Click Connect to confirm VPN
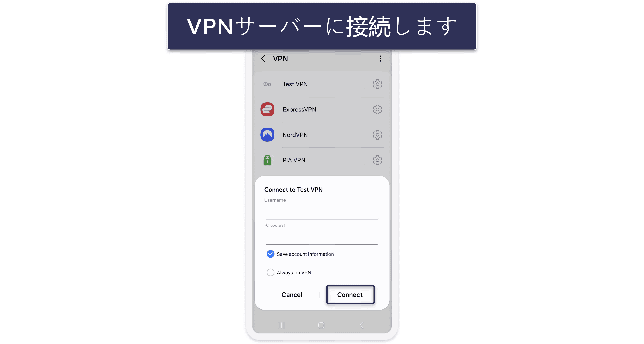 tap(349, 294)
